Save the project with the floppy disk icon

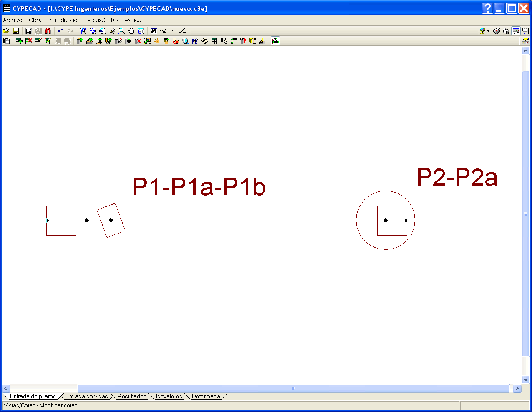16,31
